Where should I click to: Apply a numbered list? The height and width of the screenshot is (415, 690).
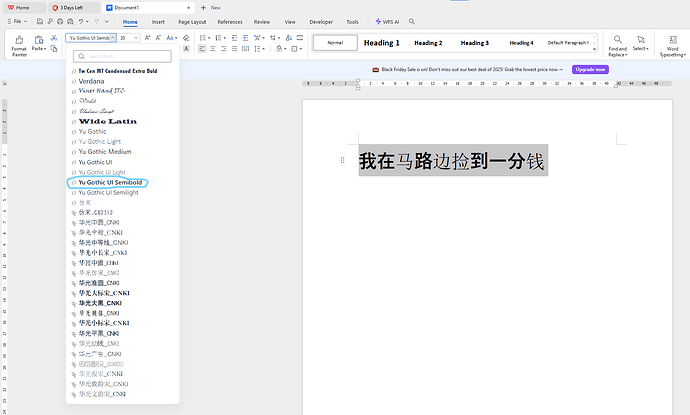218,38
